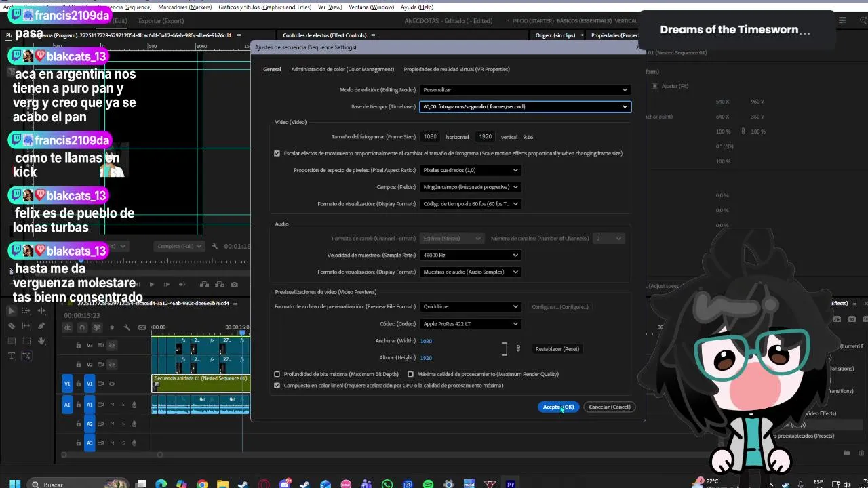Open Effect Controls panel menu
Screen dimensions: 868x488
373,35
